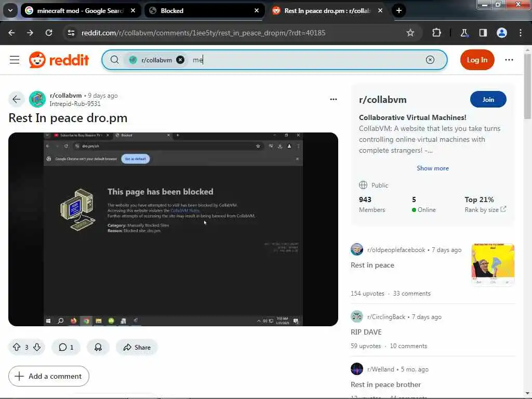The width and height of the screenshot is (532, 399).
Task: Select the reddit.com URL in the address bar
Action: click(203, 33)
